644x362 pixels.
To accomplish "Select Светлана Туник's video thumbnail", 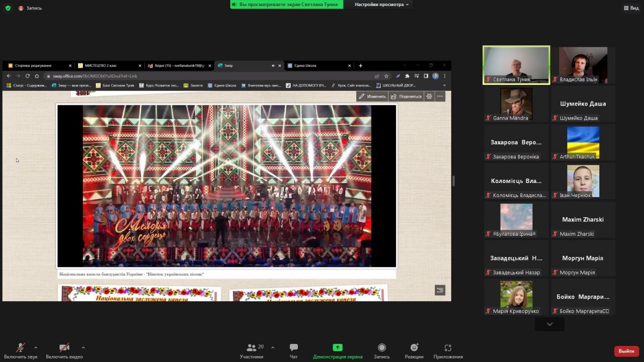I will 516,65.
